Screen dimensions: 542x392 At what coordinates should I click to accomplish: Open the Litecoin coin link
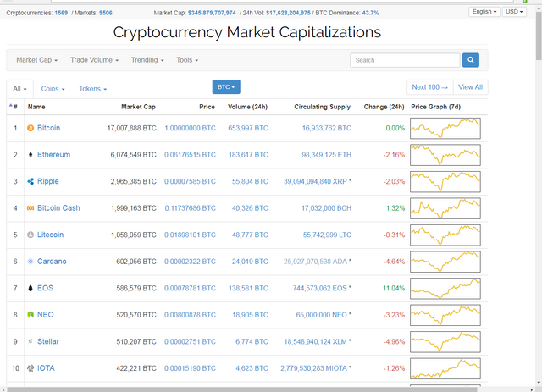(51, 235)
